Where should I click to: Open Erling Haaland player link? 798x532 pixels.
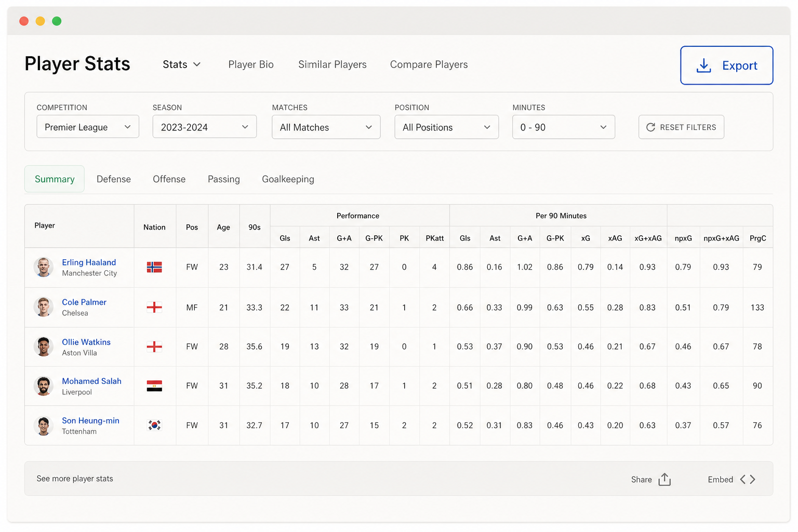[89, 262]
